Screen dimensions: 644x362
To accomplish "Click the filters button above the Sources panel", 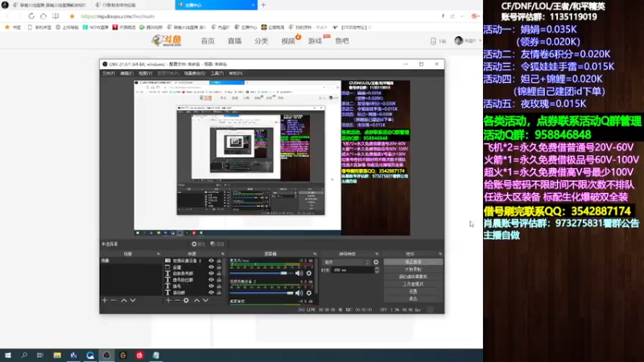I will (217, 244).
